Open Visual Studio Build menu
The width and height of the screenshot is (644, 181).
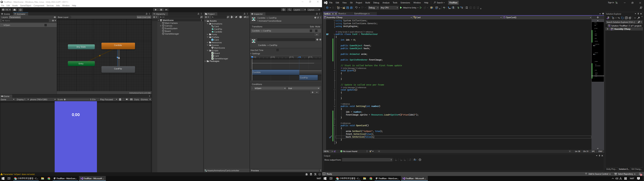coord(367,3)
